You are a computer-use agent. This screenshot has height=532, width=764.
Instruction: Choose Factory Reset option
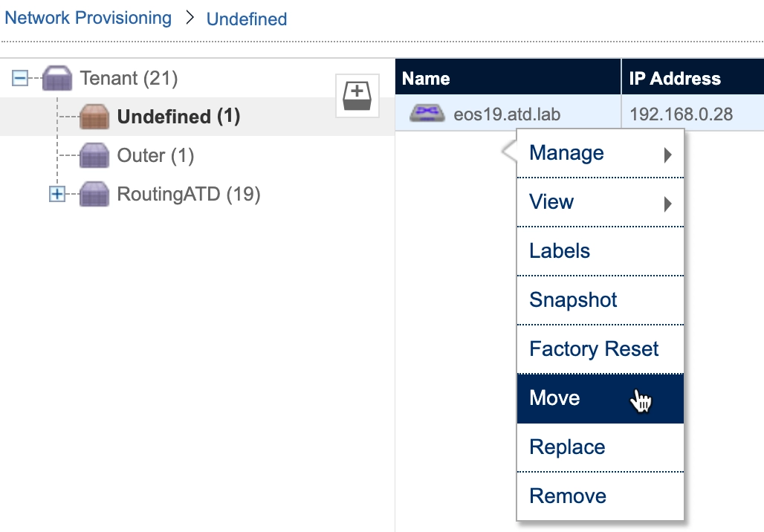tap(594, 349)
